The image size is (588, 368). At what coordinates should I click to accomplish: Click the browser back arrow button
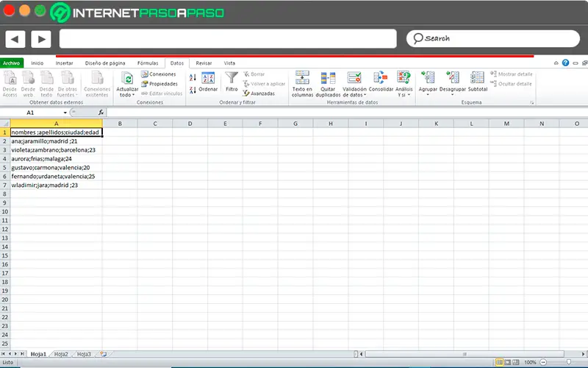tap(15, 39)
